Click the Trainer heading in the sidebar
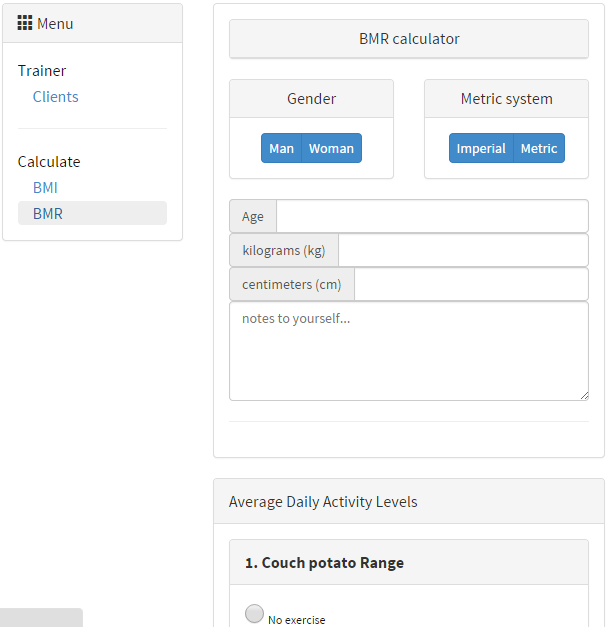 point(42,71)
